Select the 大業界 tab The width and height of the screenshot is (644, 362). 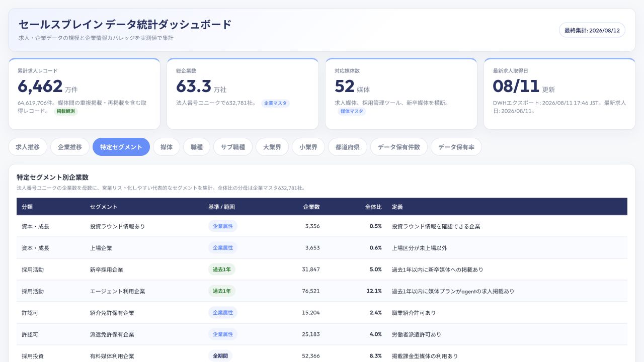tap(272, 147)
